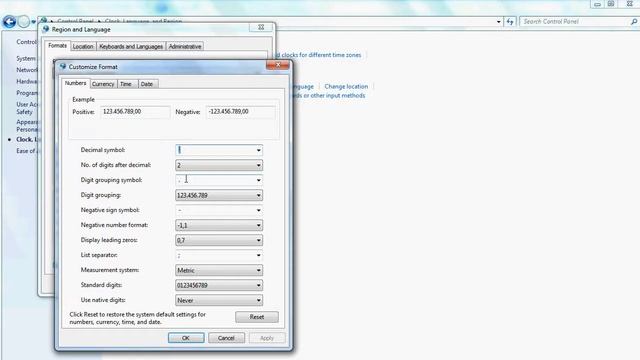Click the Cancel button
Screen dimensions: 640x360
(x=226, y=338)
